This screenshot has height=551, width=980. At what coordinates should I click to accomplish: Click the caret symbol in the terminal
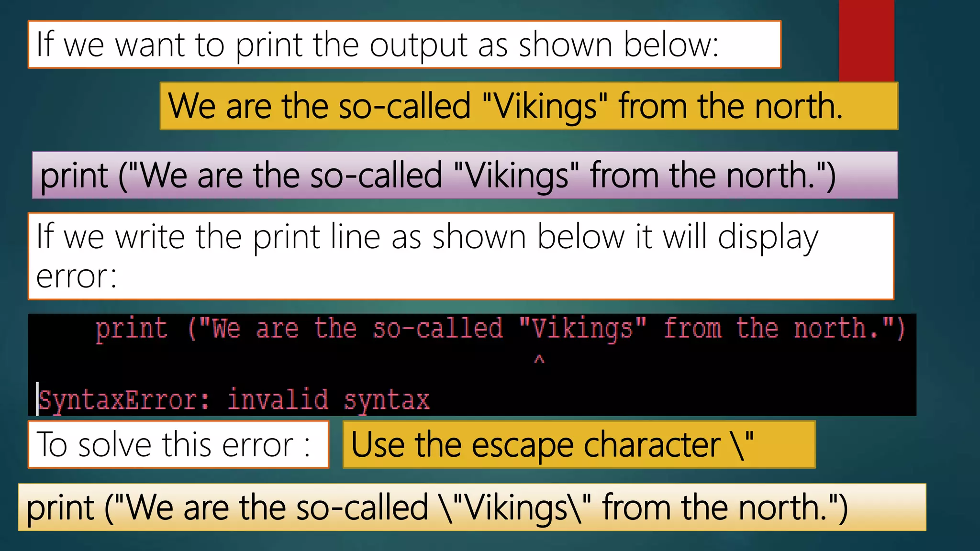coord(539,359)
